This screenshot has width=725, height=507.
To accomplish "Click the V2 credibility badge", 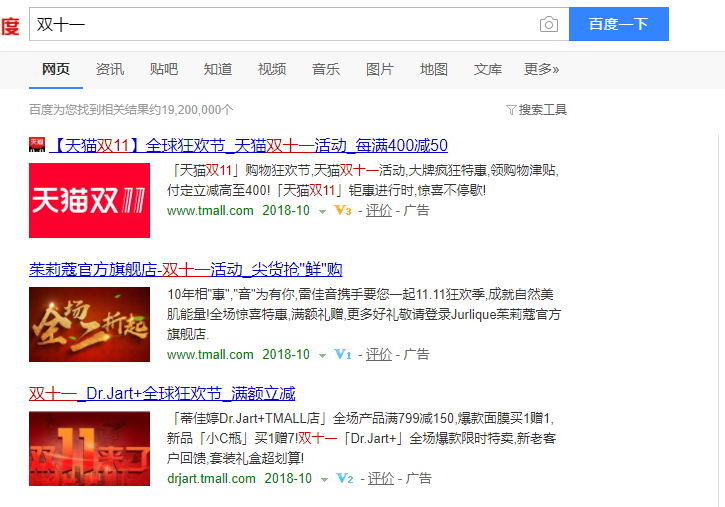I will pos(344,479).
